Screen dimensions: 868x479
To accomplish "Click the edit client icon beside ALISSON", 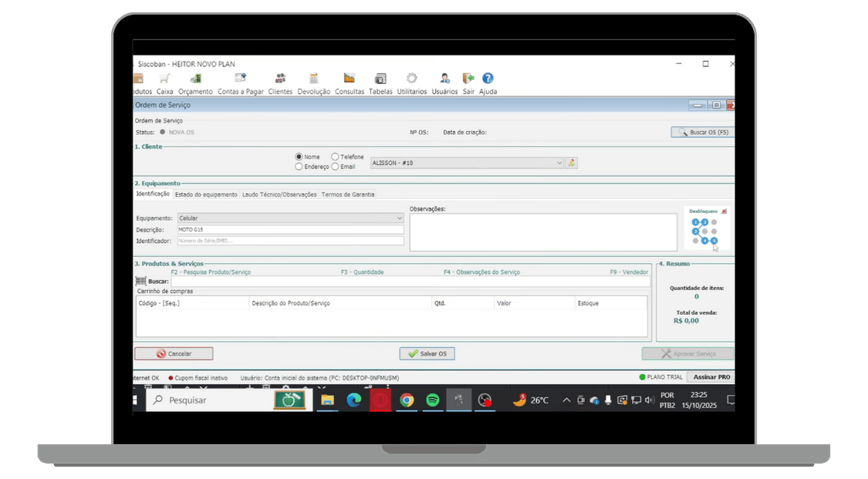I will 572,163.
